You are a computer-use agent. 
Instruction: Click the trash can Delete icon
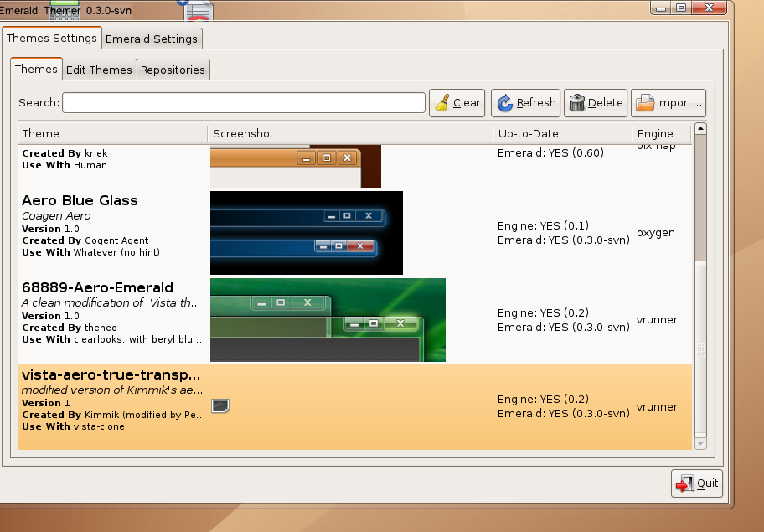pyautogui.click(x=577, y=103)
